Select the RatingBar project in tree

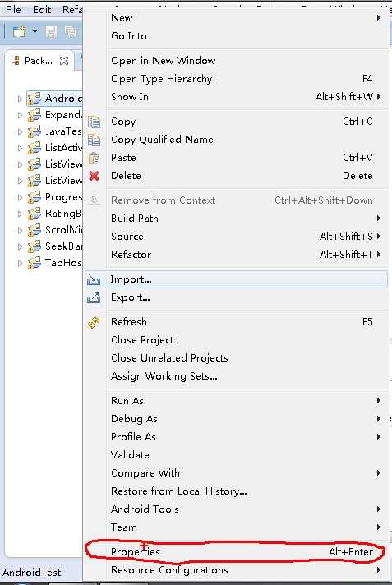pyautogui.click(x=54, y=214)
